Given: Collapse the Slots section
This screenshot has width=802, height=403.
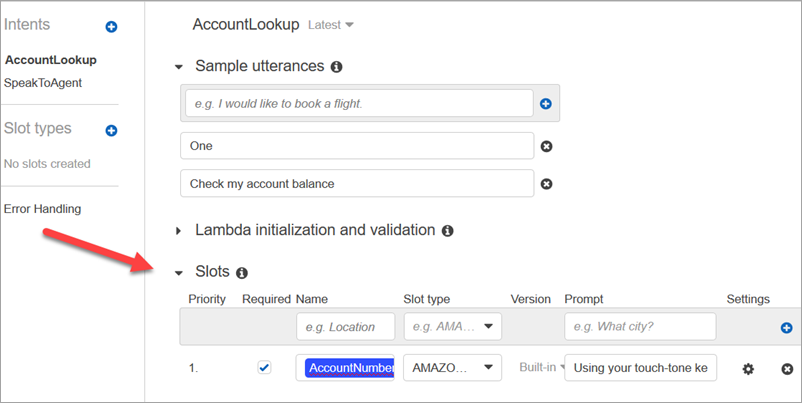Looking at the screenshot, I should [179, 272].
